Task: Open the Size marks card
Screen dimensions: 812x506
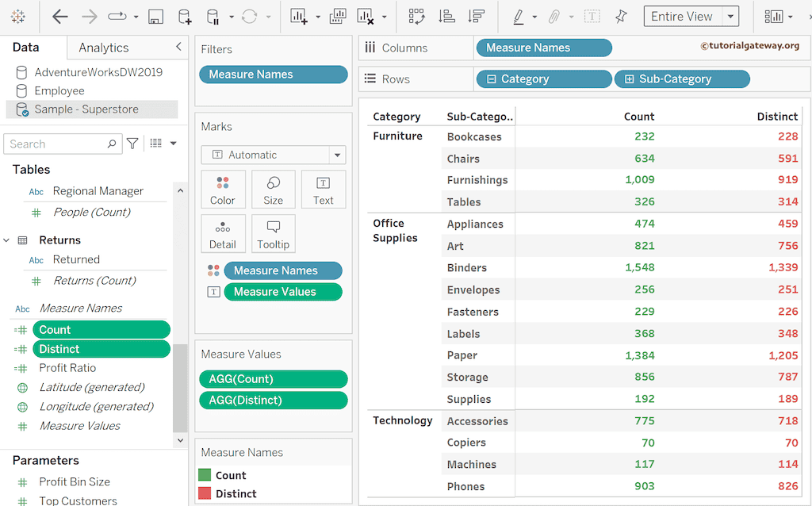Action: [273, 190]
